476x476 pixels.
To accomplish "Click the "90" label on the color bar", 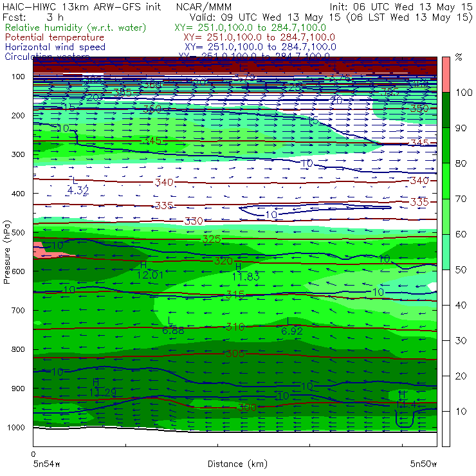I will pos(461,128).
